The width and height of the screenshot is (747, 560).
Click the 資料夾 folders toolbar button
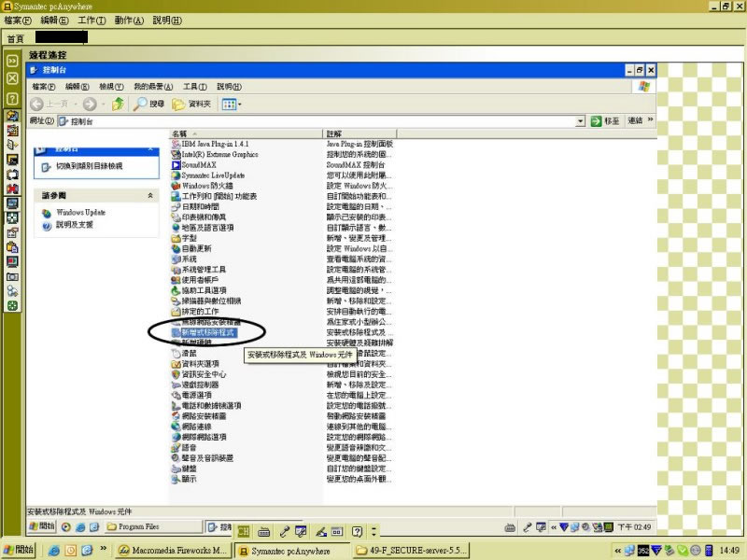pos(191,104)
